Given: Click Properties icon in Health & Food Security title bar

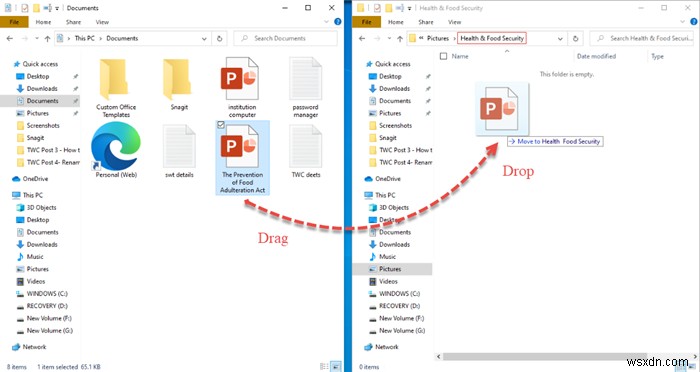Looking at the screenshot, I should click(377, 8).
